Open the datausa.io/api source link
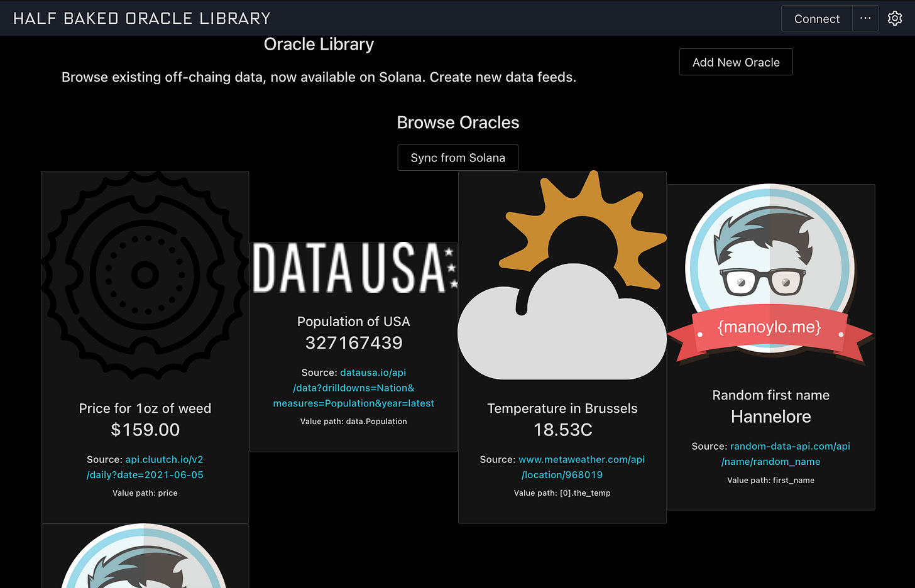The image size is (915, 588). pyautogui.click(x=353, y=388)
